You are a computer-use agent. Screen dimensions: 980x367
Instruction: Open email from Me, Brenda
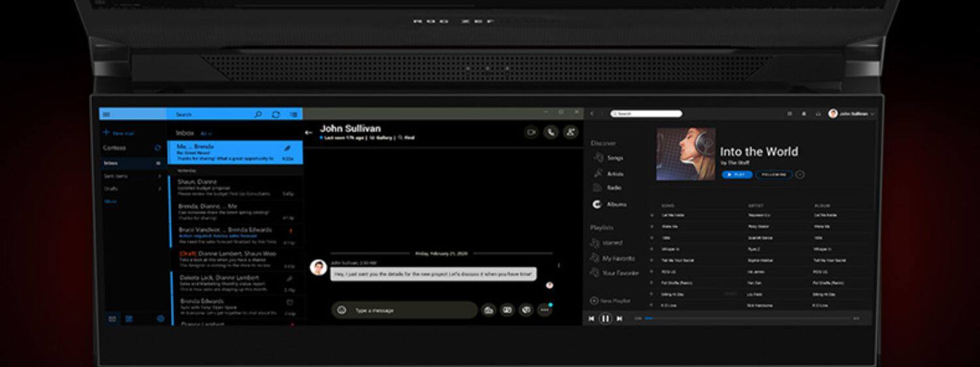(x=235, y=152)
